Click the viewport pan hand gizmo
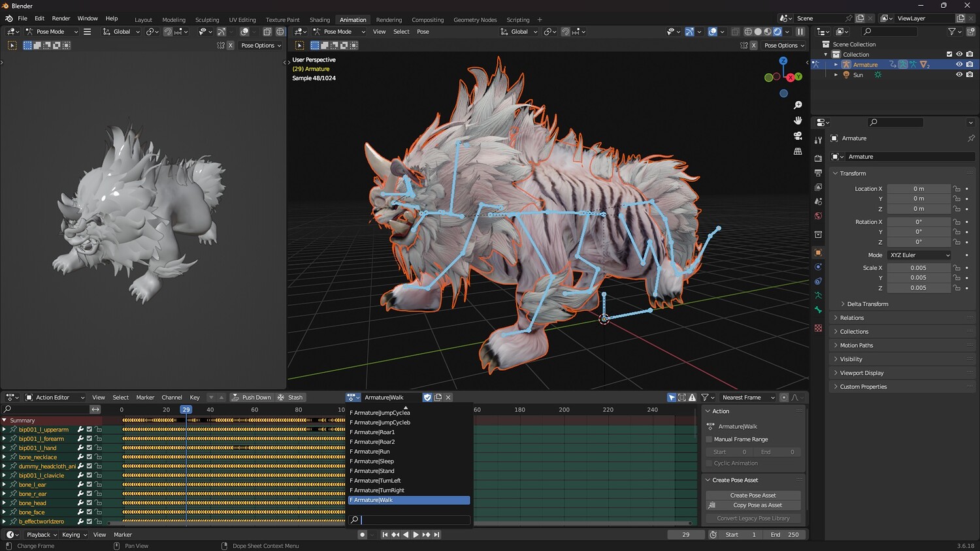The image size is (980, 551). point(798,120)
